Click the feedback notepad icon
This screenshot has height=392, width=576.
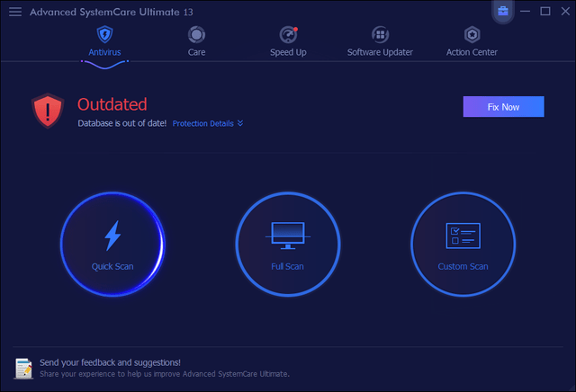tap(24, 369)
